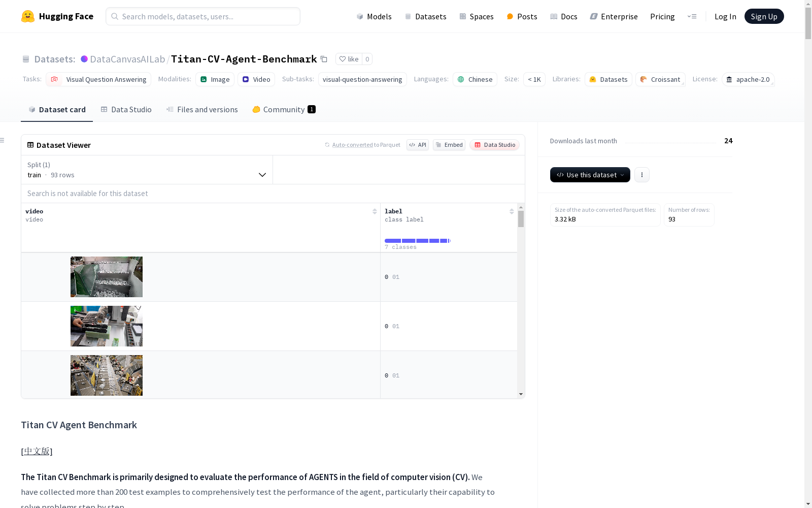Viewport: 812px width, 508px height.
Task: Open the Pricing page
Action: (x=662, y=16)
